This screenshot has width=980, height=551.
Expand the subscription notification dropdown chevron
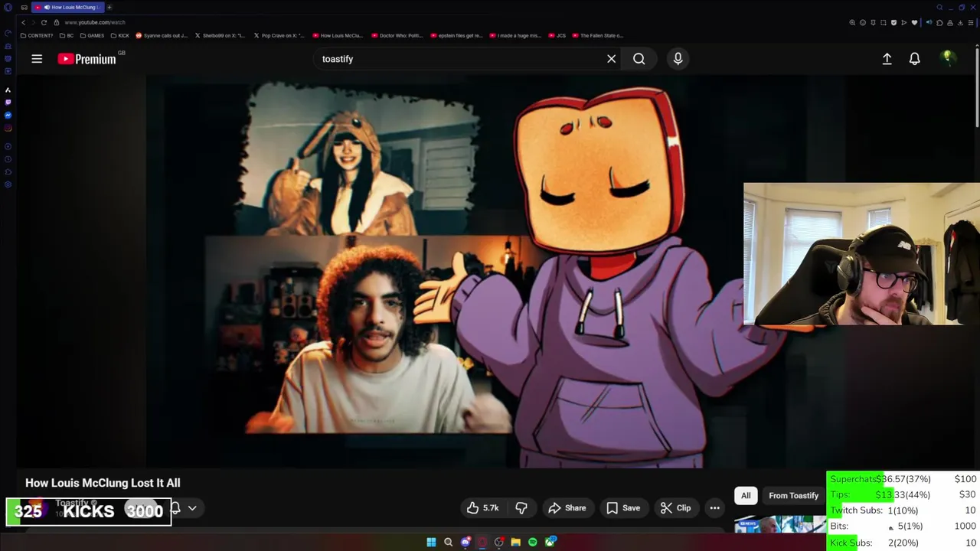click(192, 508)
